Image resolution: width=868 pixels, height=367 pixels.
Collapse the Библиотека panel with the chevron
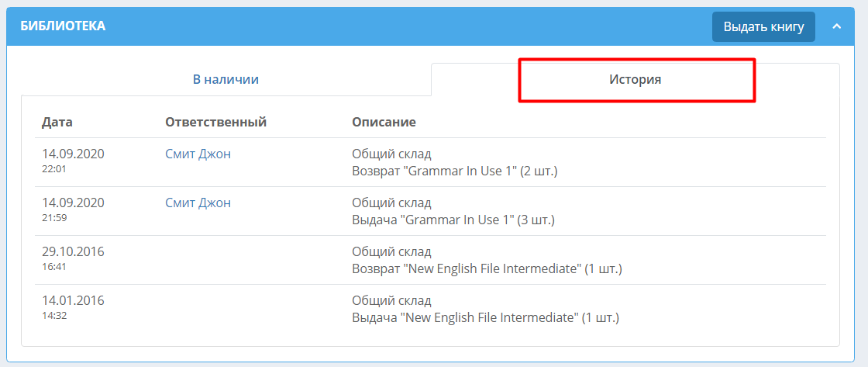[837, 26]
